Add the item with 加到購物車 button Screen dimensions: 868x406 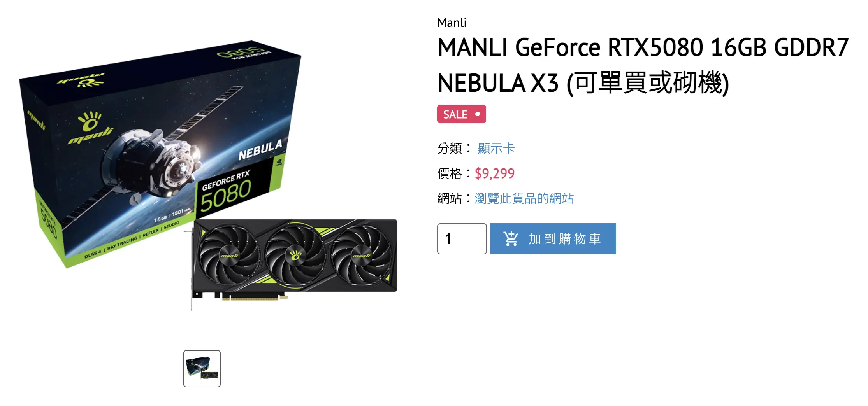click(x=553, y=239)
